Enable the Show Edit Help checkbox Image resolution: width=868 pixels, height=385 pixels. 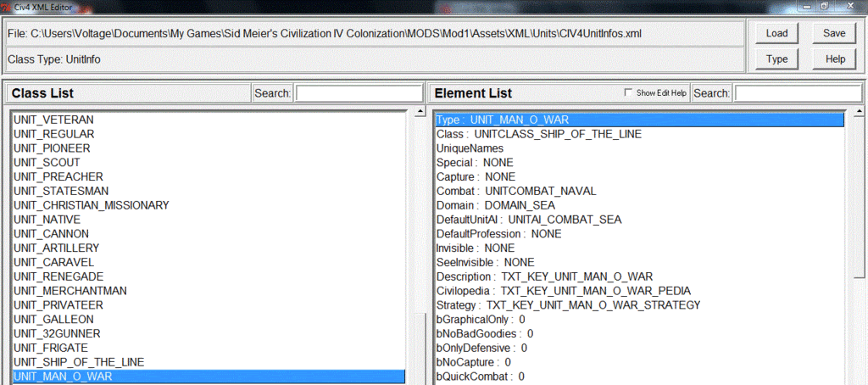point(628,93)
